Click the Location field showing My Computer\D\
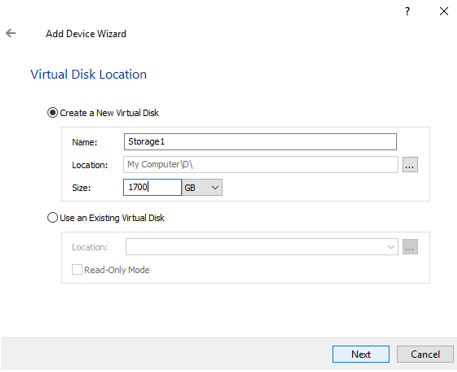 261,164
